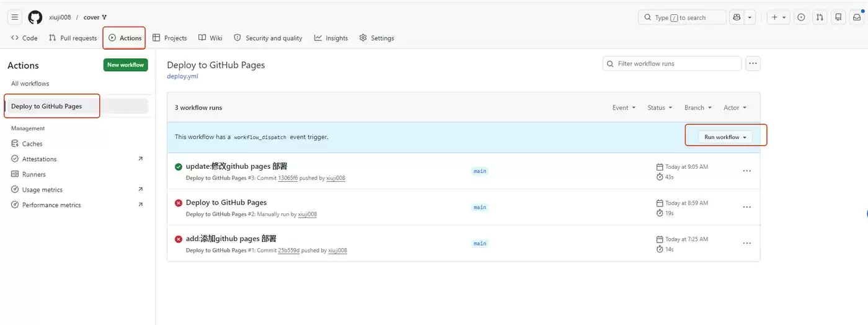Click main branch label on run #2
This screenshot has width=868, height=325.
pyautogui.click(x=480, y=207)
